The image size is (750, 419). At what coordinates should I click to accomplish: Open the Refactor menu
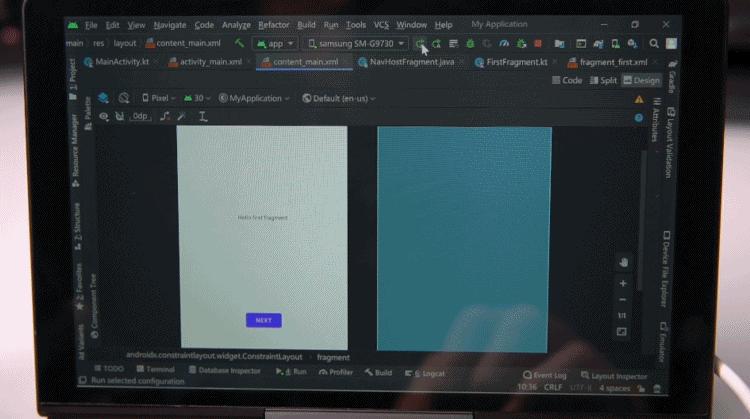click(274, 24)
